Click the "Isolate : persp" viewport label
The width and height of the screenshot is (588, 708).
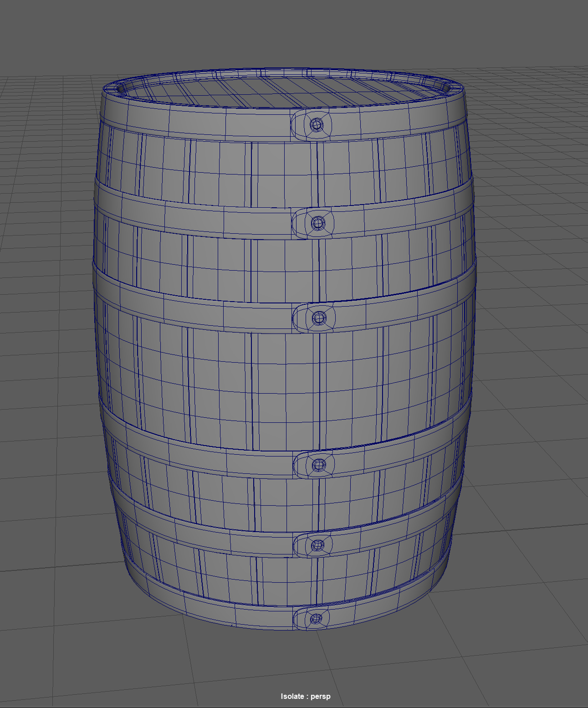(306, 696)
